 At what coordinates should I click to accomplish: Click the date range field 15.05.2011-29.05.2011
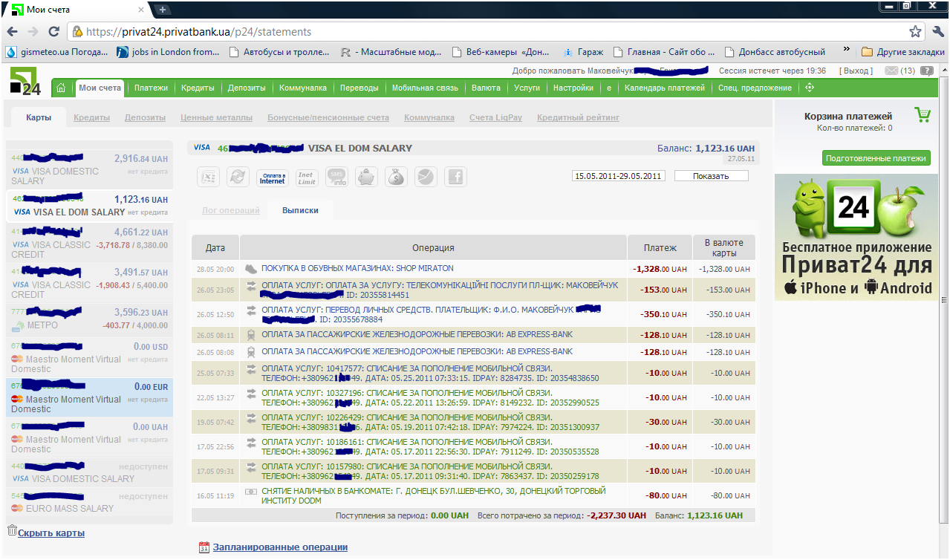[x=618, y=176]
